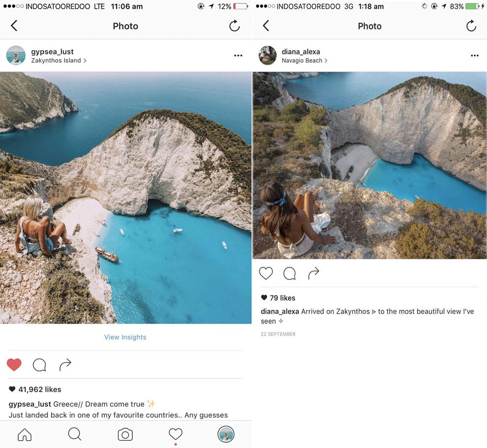The image size is (487, 448).
Task: Open three-dot options menu for gypsea_lust post
Action: [x=238, y=56]
